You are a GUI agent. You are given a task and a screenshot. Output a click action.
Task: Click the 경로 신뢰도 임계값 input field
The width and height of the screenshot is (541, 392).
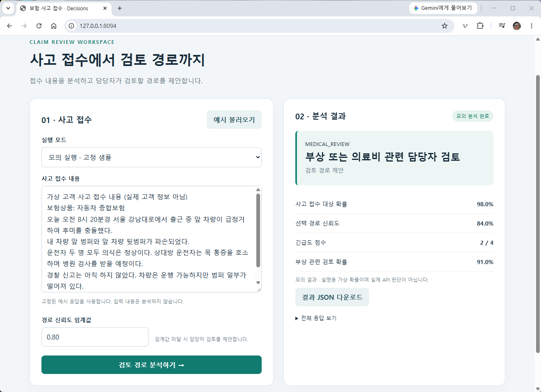coord(95,337)
